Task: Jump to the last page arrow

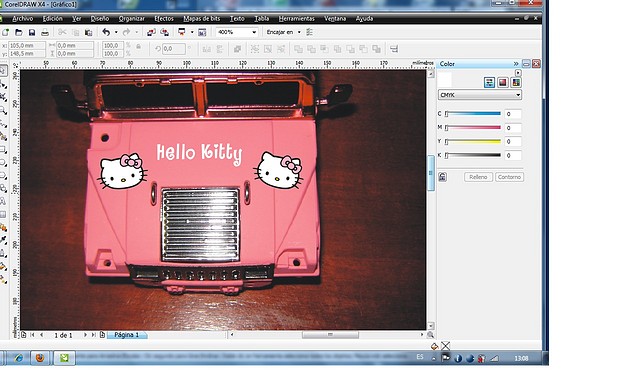Action: point(93,335)
